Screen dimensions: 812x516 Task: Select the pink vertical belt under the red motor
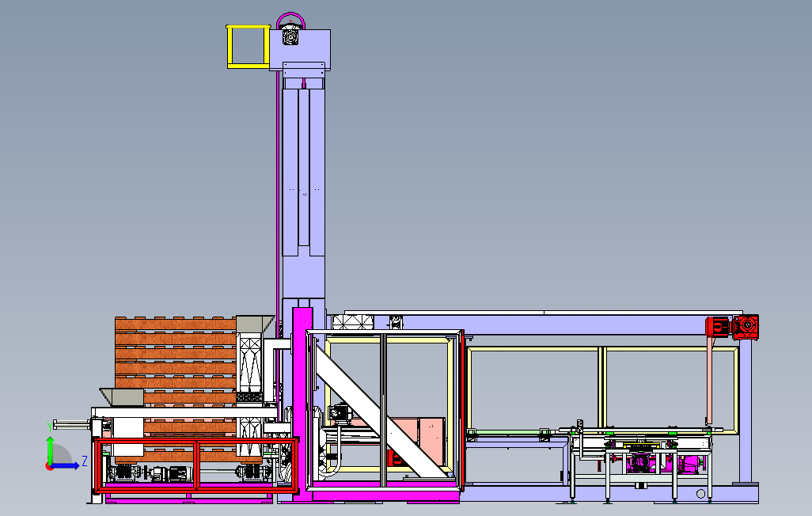click(709, 379)
